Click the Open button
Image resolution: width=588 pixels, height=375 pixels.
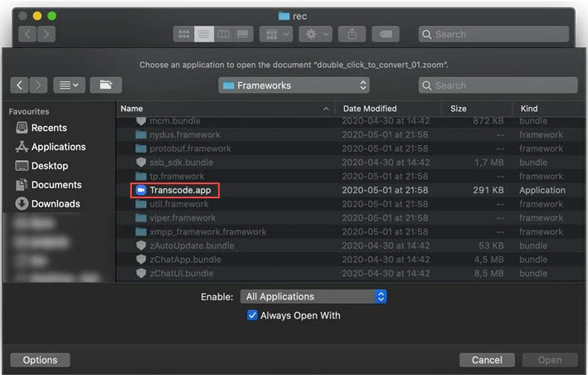point(550,360)
